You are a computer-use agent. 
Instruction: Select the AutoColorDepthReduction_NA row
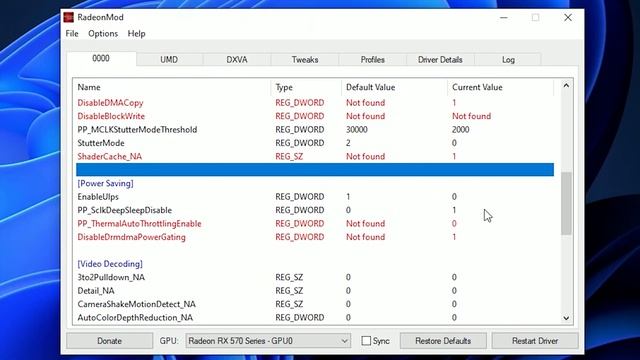pyautogui.click(x=315, y=318)
